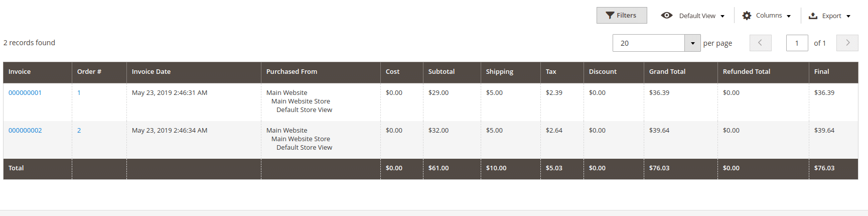
Task: Open order number 2 link
Action: 79,131
